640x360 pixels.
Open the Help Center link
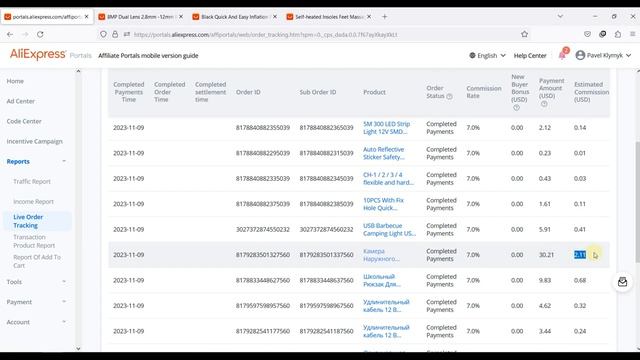[x=530, y=56]
